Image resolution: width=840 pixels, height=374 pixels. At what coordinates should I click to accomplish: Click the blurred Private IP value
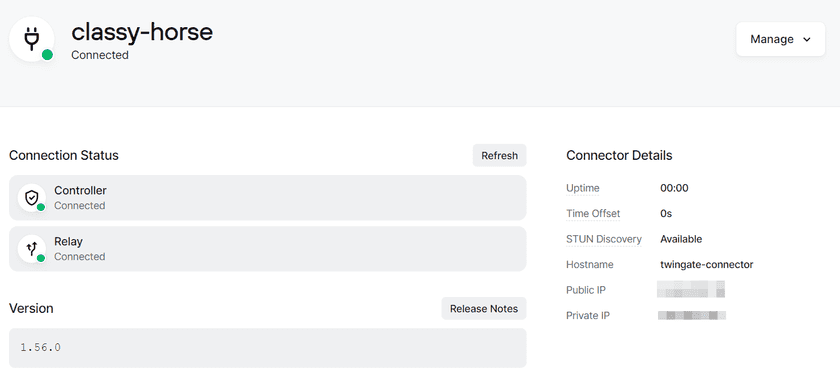click(x=692, y=315)
